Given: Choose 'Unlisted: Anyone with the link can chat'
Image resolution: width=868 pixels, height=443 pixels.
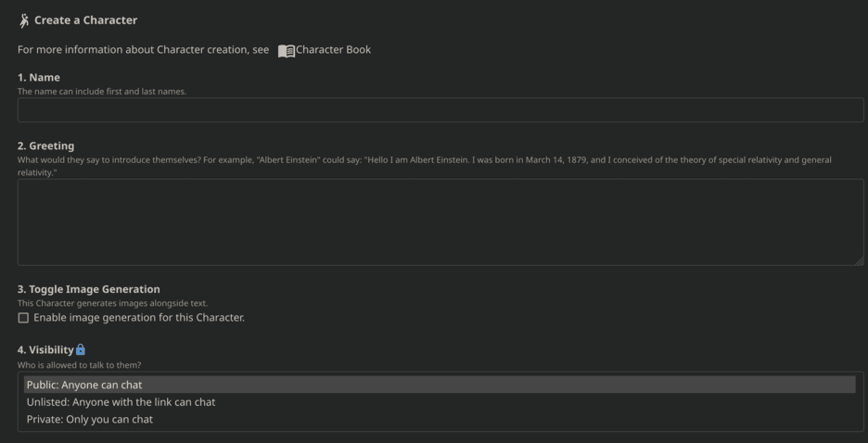Looking at the screenshot, I should click(121, 402).
